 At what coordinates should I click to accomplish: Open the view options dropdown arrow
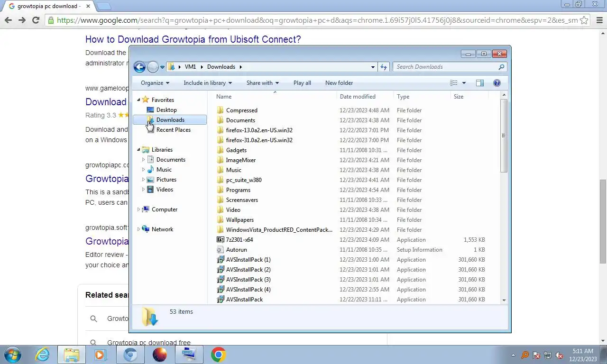[x=464, y=83]
